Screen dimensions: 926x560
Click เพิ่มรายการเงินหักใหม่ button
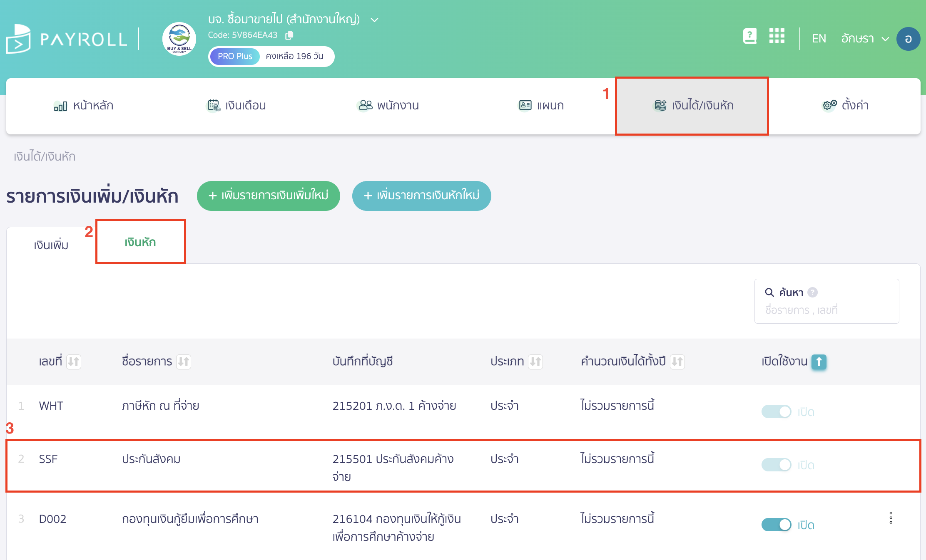click(421, 196)
